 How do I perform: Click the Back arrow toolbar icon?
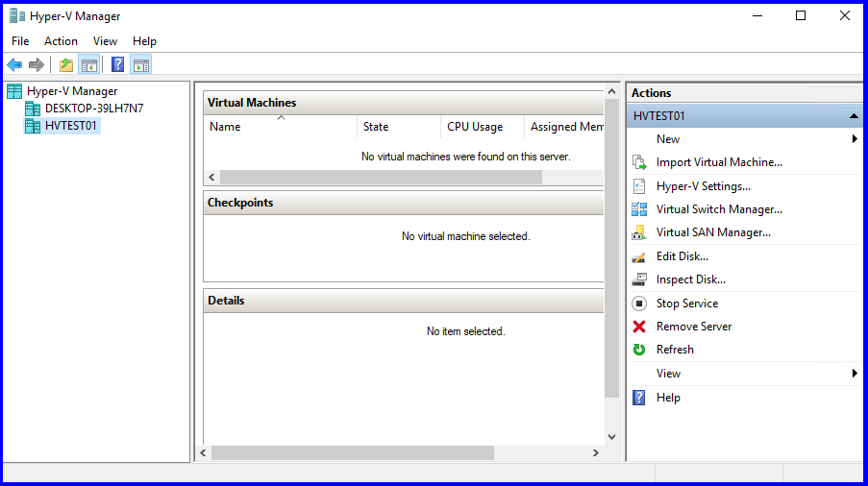pyautogui.click(x=14, y=65)
